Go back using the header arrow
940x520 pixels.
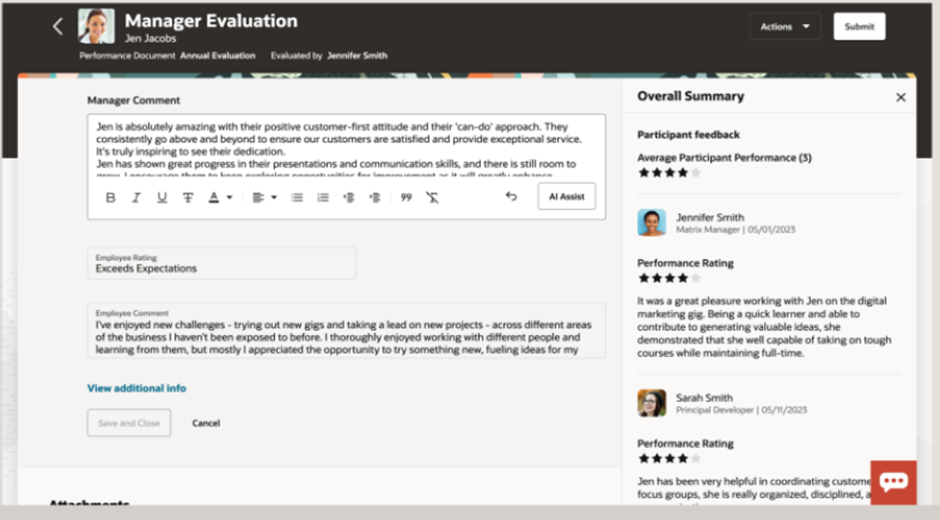click(x=58, y=27)
